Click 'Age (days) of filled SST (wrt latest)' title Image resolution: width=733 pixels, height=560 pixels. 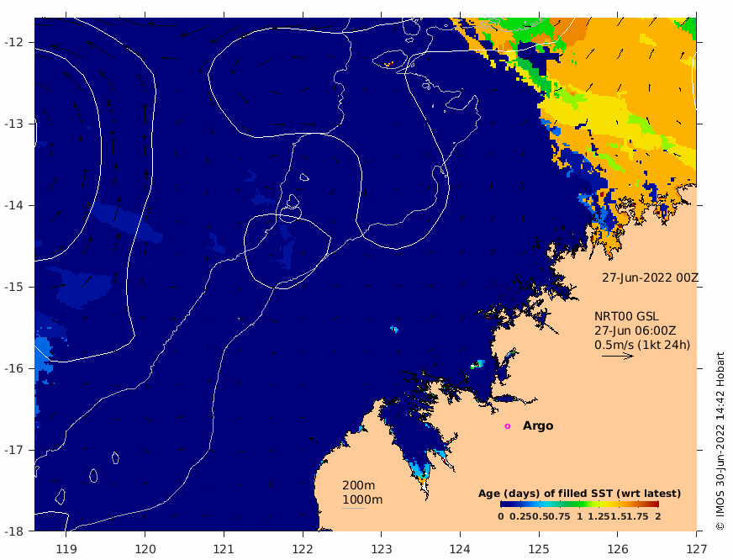[x=579, y=494]
